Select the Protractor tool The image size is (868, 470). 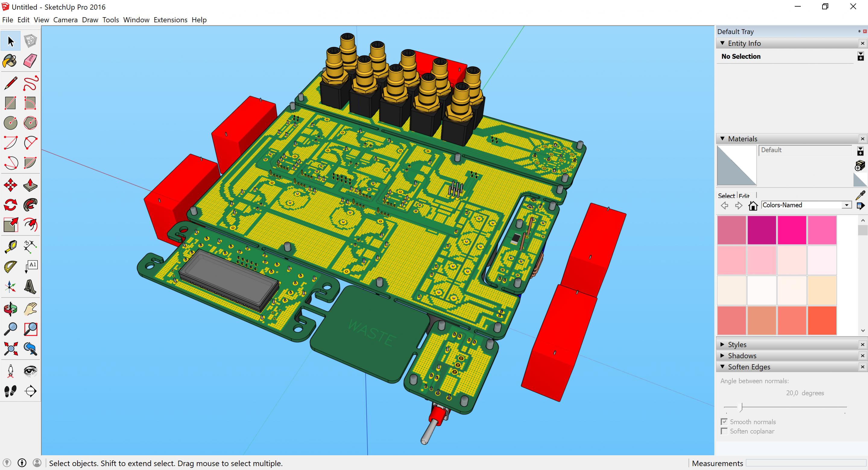coord(11,267)
